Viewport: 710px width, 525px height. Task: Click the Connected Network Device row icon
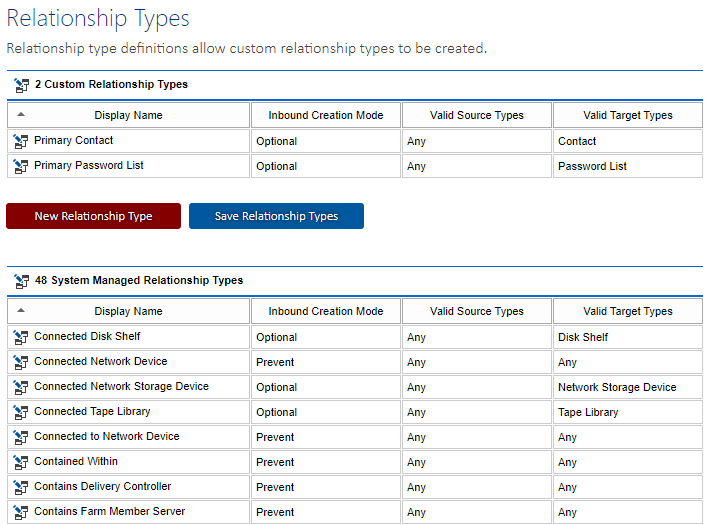21,362
